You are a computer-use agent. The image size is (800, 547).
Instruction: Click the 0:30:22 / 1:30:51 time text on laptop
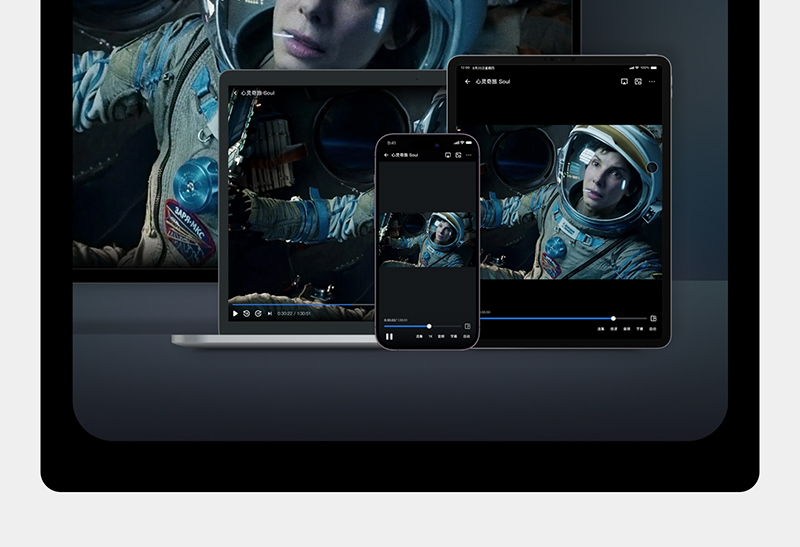point(294,313)
